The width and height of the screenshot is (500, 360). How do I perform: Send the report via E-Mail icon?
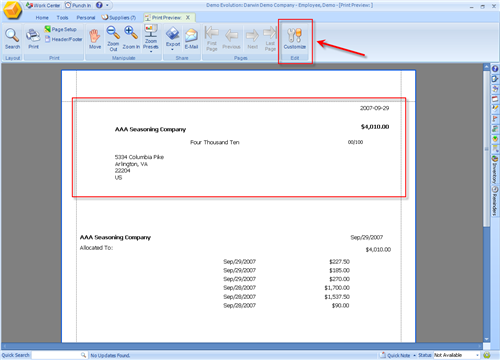coord(191,39)
